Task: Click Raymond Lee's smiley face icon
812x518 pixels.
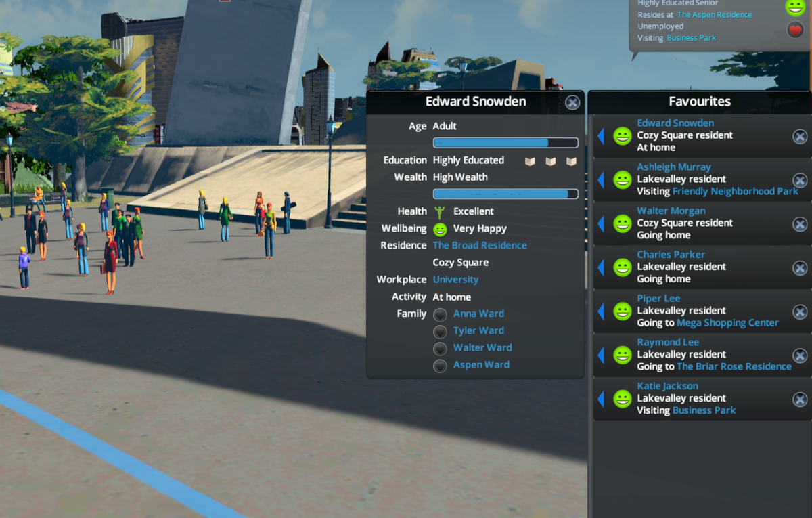Action: (x=622, y=355)
